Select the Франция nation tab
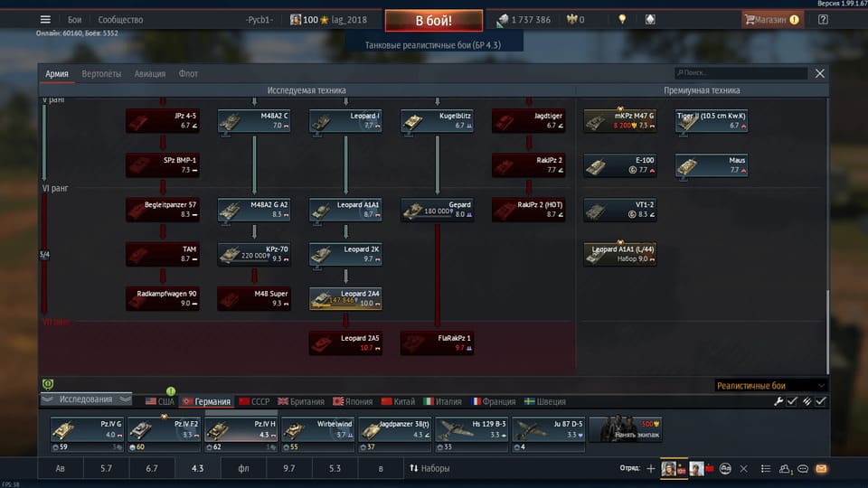 (x=493, y=401)
